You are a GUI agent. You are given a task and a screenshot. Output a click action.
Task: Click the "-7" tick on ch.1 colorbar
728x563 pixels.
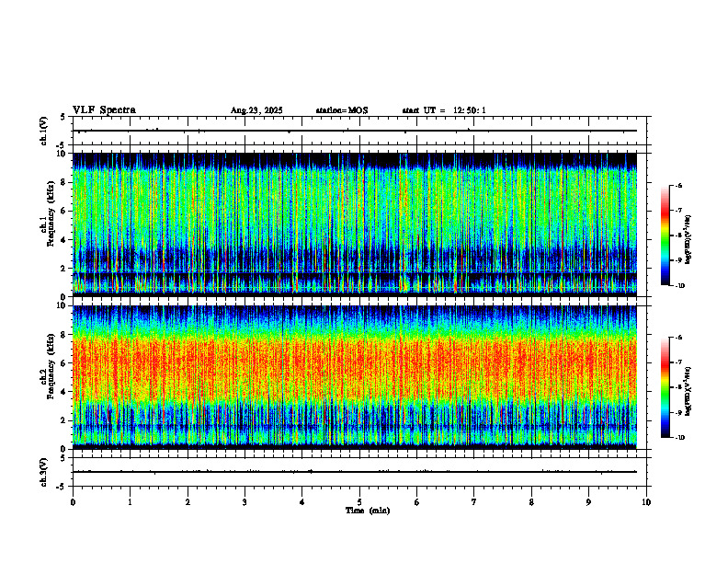pyautogui.click(x=678, y=211)
